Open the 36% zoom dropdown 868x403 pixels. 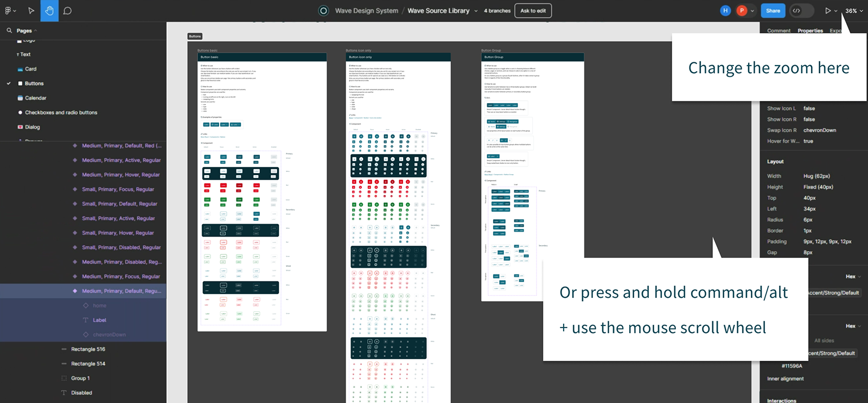854,10
